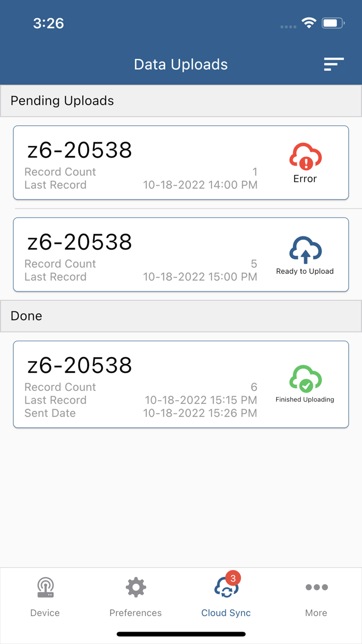This screenshot has height=644, width=362.
Task: Open the More ellipsis icon
Action: (316, 587)
